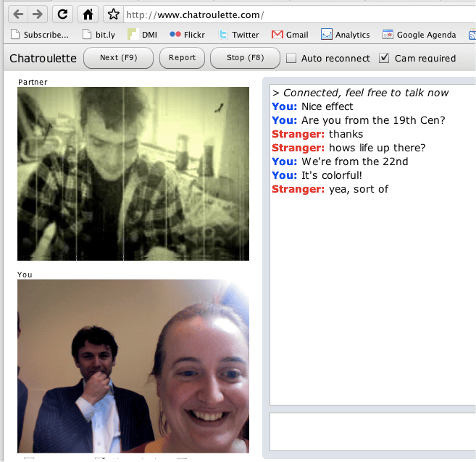476x462 pixels.
Task: Go forward with the browser forward arrow
Action: 38,14
